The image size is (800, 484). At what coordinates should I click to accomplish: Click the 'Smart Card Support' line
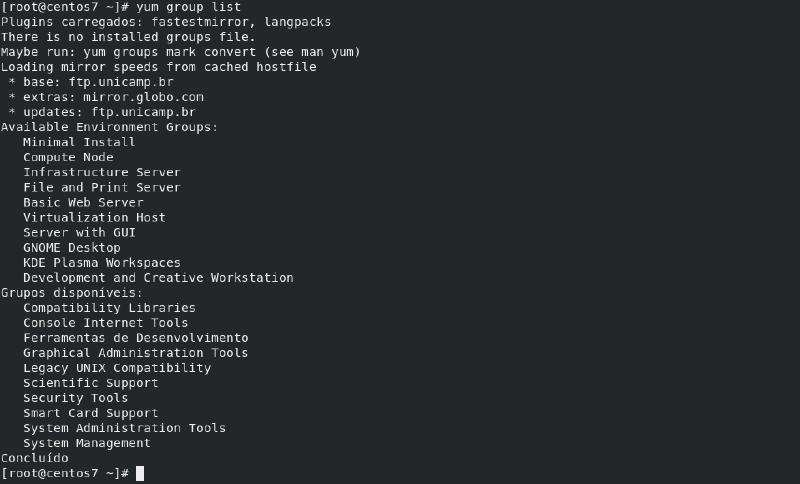90,413
